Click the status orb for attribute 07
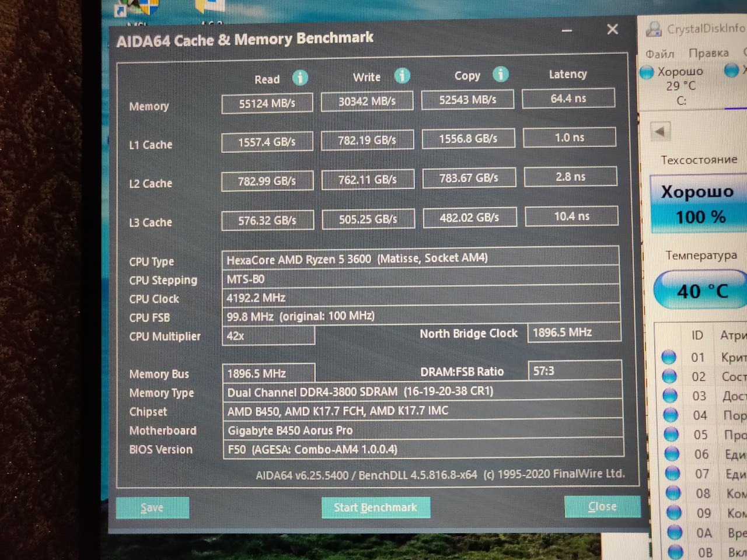 (x=672, y=474)
